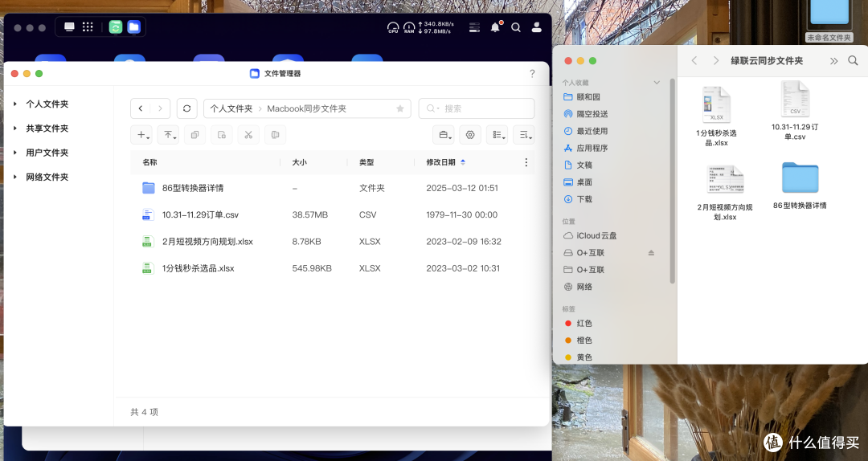Image resolution: width=868 pixels, height=461 pixels.
Task: Click Macbook同步文件夹 in the breadcrumb
Action: tap(307, 108)
